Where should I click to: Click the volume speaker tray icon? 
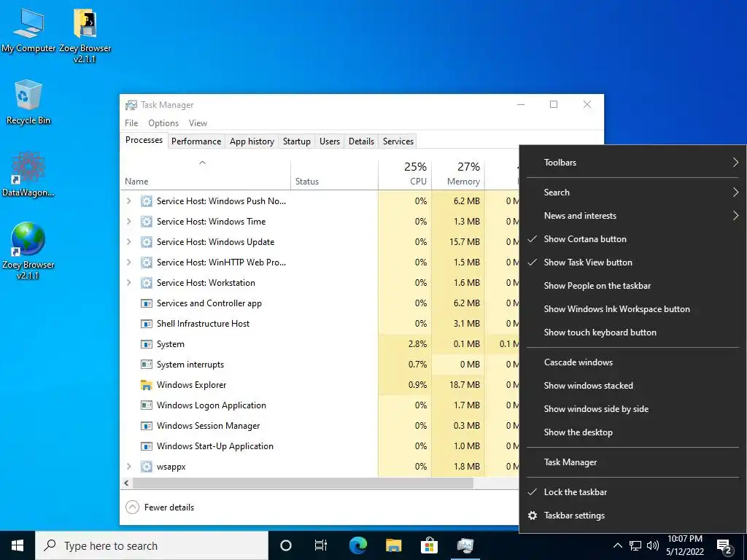(x=652, y=545)
